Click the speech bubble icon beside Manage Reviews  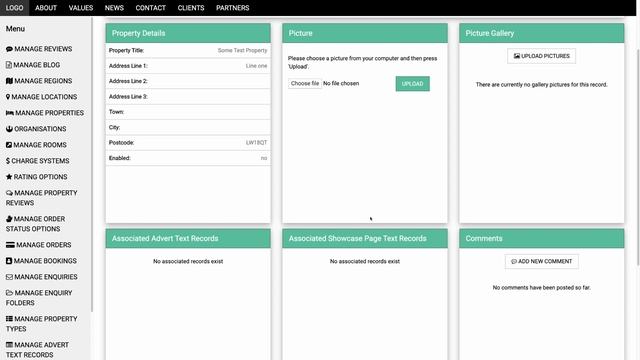(x=9, y=49)
